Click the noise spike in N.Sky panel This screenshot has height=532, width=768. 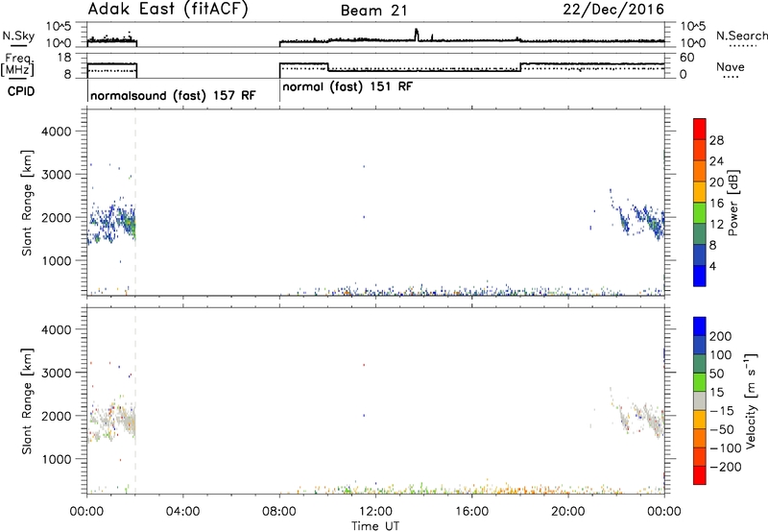tap(417, 35)
